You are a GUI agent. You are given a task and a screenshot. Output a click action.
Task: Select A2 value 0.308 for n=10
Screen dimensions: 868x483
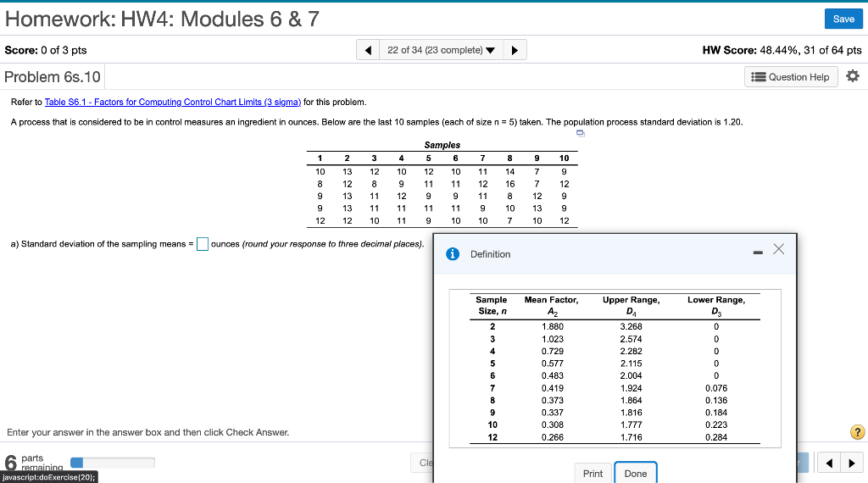point(553,425)
